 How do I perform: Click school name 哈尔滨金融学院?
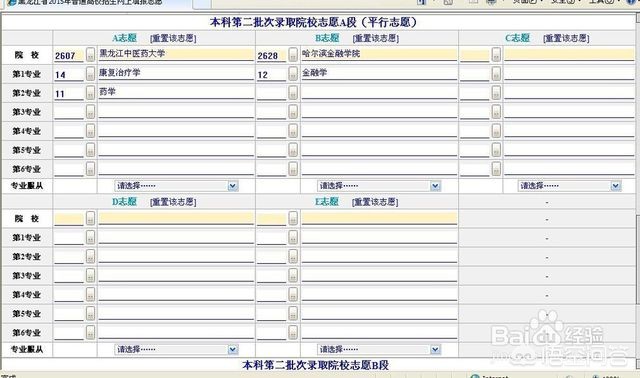click(331, 53)
